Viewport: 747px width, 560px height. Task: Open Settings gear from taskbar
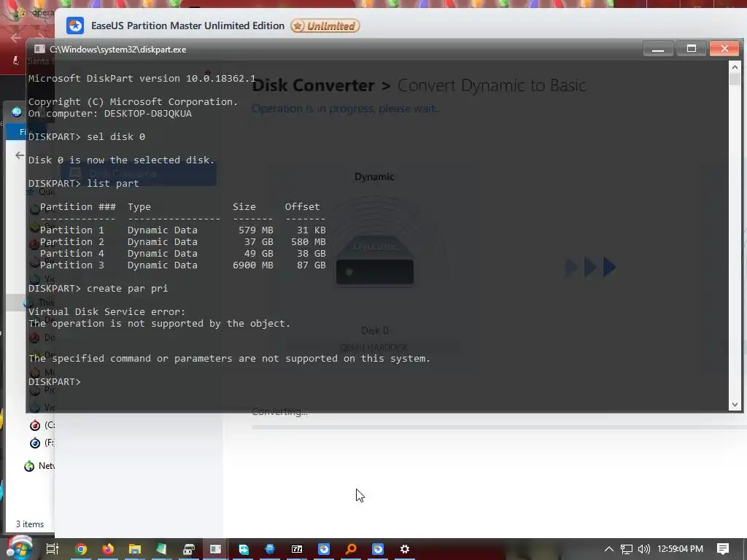point(404,549)
